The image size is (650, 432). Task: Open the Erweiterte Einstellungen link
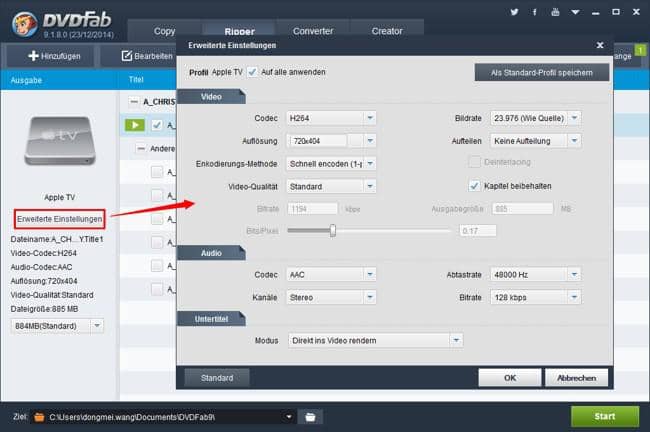tap(59, 219)
